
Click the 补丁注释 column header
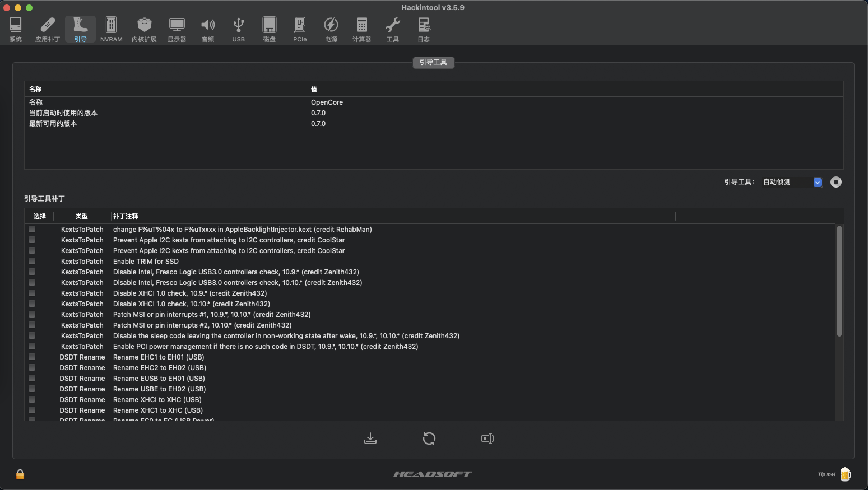click(x=393, y=216)
